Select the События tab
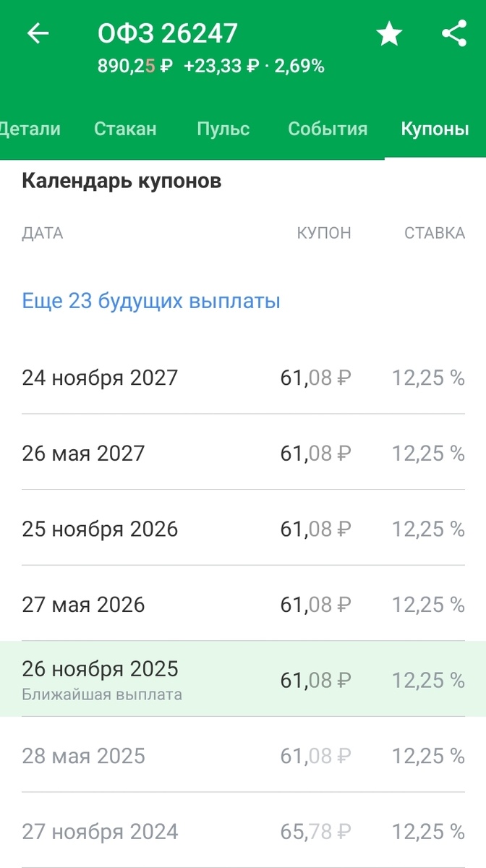Viewport: 486px width, 868px height. pyautogui.click(x=328, y=129)
